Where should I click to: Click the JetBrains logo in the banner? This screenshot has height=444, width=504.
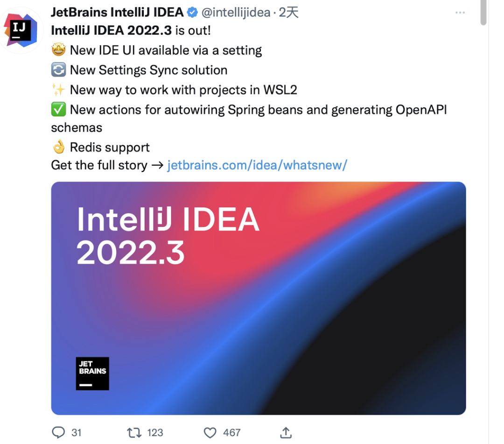click(x=92, y=374)
